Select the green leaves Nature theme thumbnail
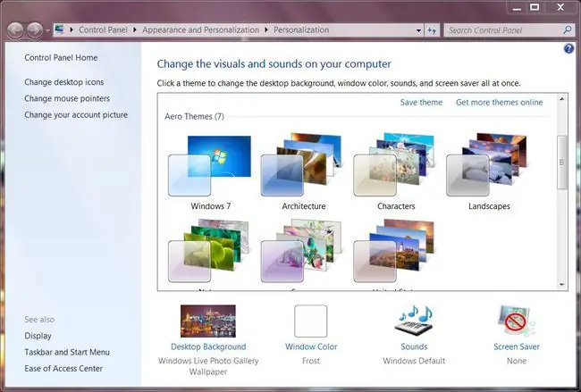This screenshot has width=581, height=392. click(x=208, y=251)
